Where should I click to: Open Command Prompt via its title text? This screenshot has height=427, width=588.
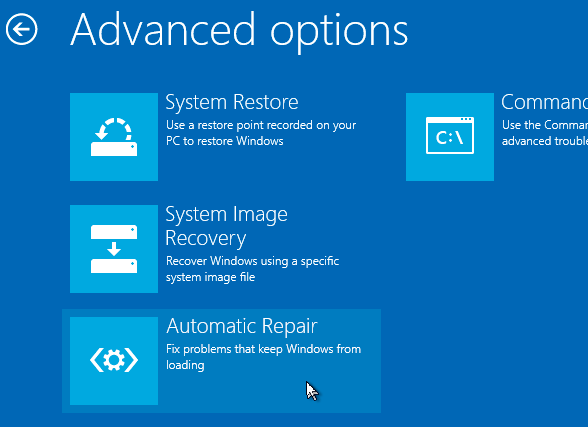click(544, 102)
